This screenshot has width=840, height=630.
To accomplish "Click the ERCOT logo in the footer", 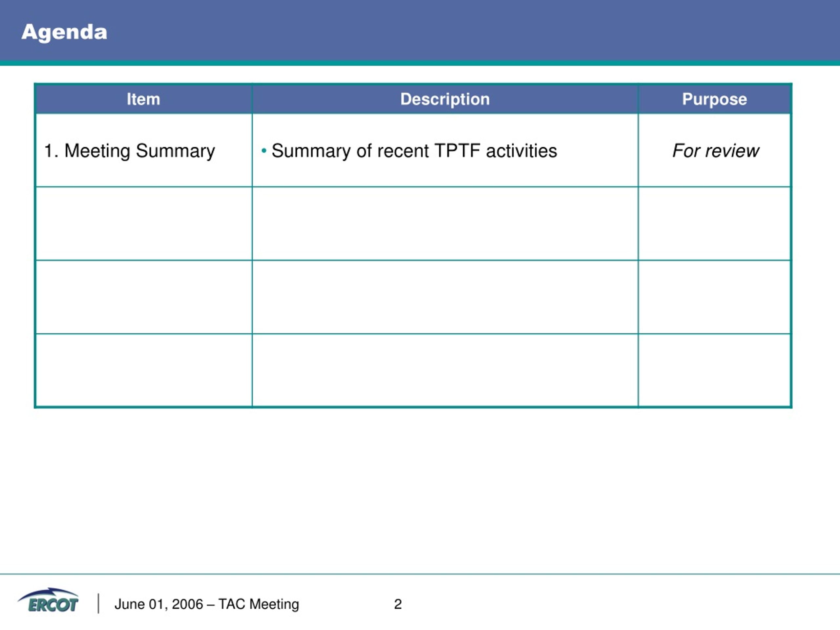I will [x=48, y=600].
